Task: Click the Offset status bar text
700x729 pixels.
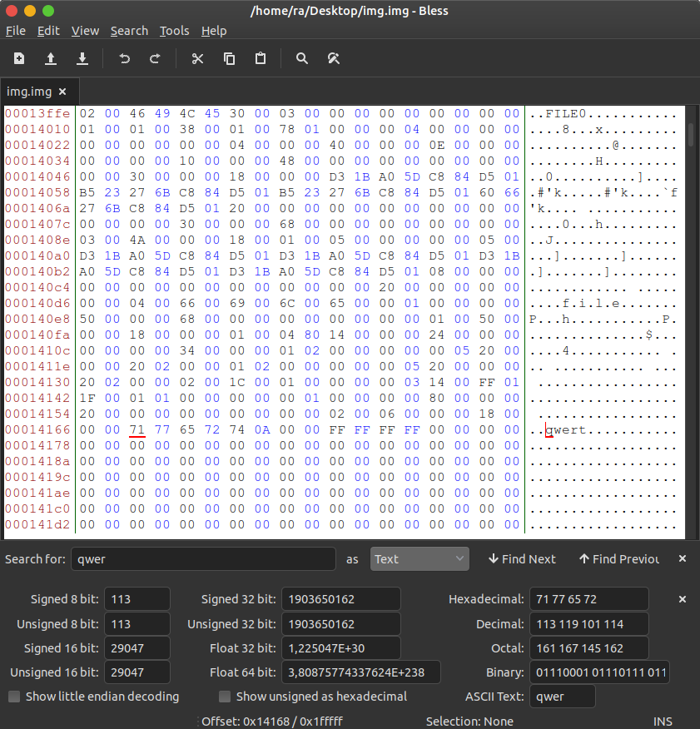Action: pos(272,722)
